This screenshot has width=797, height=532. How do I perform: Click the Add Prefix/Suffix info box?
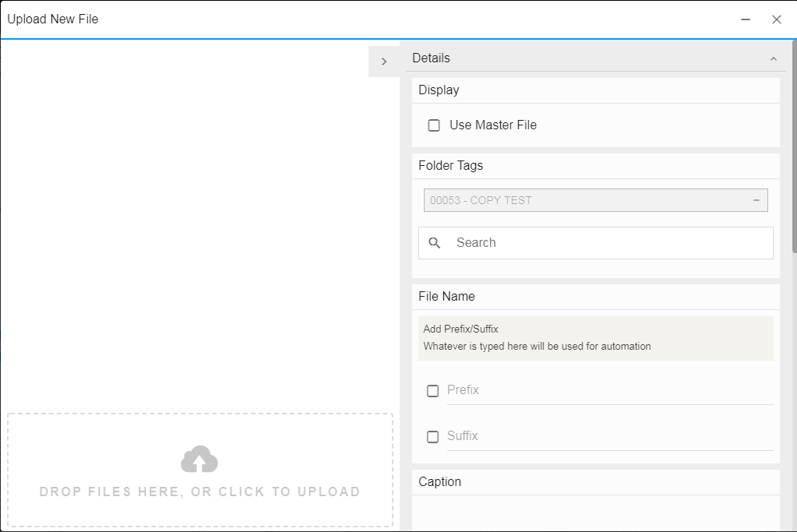click(x=595, y=338)
